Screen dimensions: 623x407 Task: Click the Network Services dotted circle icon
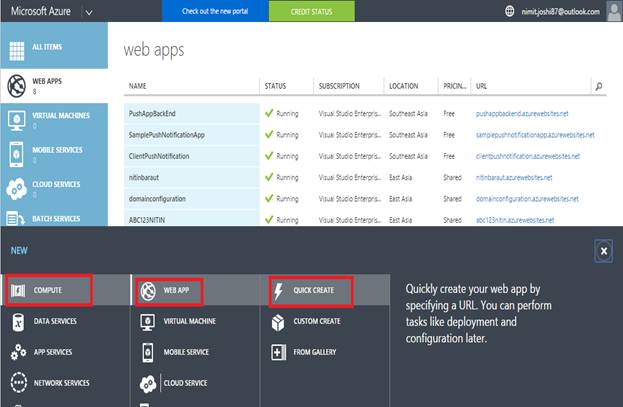(x=19, y=383)
